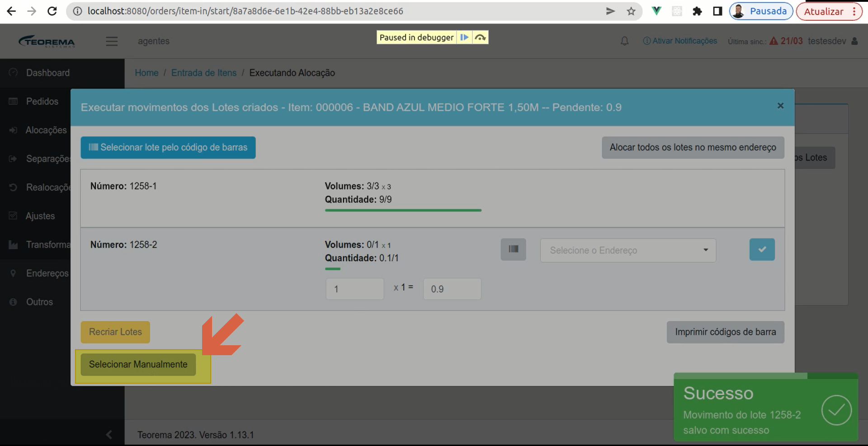Viewport: 868px width, 446px height.
Task: Bookmark this page with star icon
Action: pyautogui.click(x=631, y=11)
